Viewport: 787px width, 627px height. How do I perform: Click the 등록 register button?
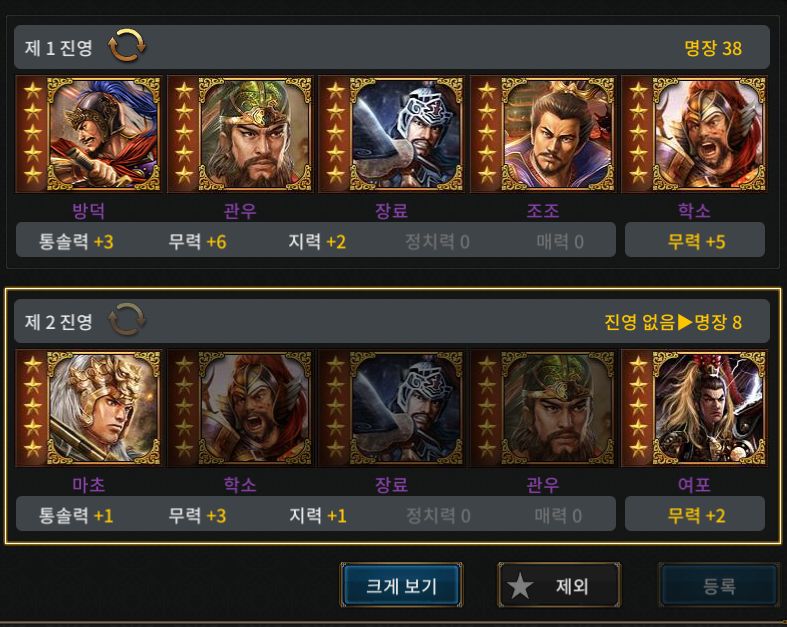pyautogui.click(x=719, y=585)
